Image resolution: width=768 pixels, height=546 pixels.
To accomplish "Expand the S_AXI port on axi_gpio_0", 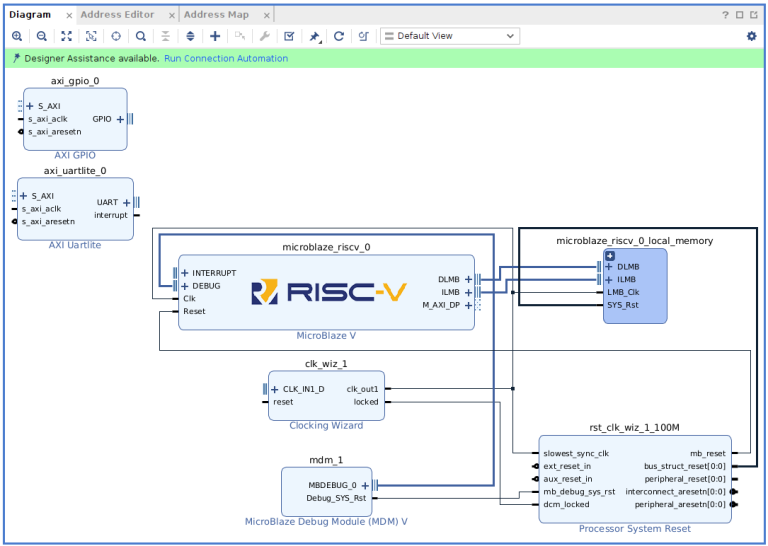I will pos(31,106).
